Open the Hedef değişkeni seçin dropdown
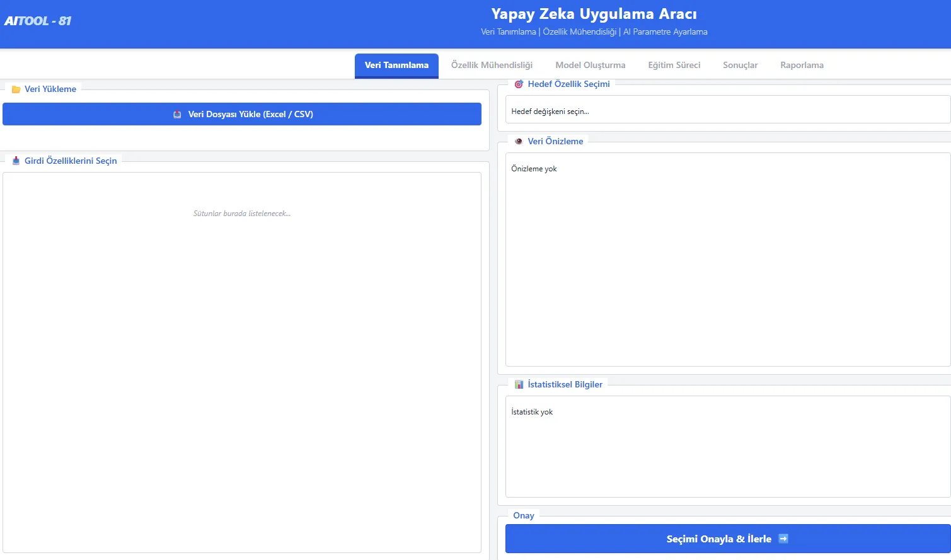Image resolution: width=951 pixels, height=560 pixels. (727, 111)
